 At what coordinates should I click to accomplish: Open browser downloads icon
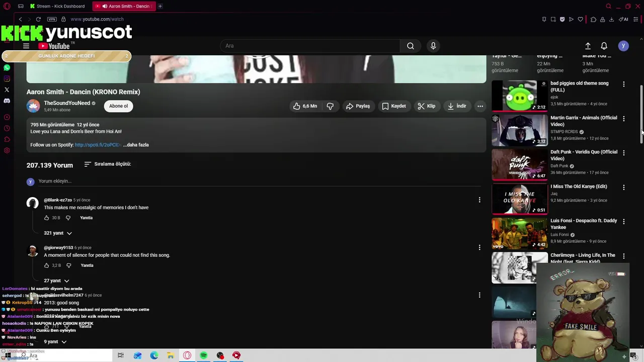[x=611, y=19]
